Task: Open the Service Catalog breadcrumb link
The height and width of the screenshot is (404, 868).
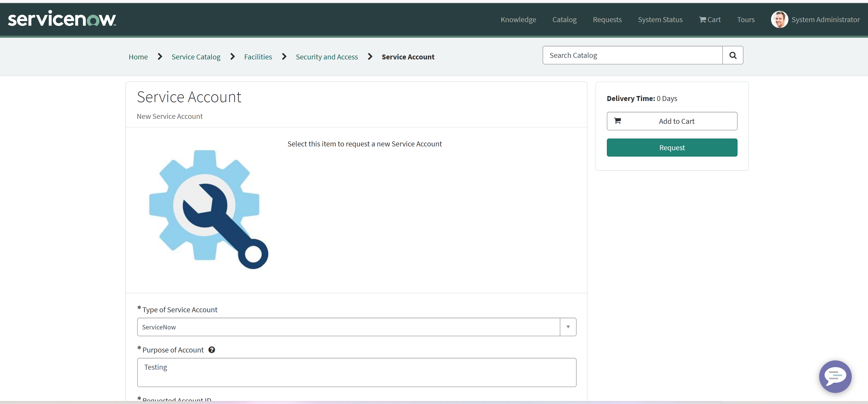Action: point(196,56)
